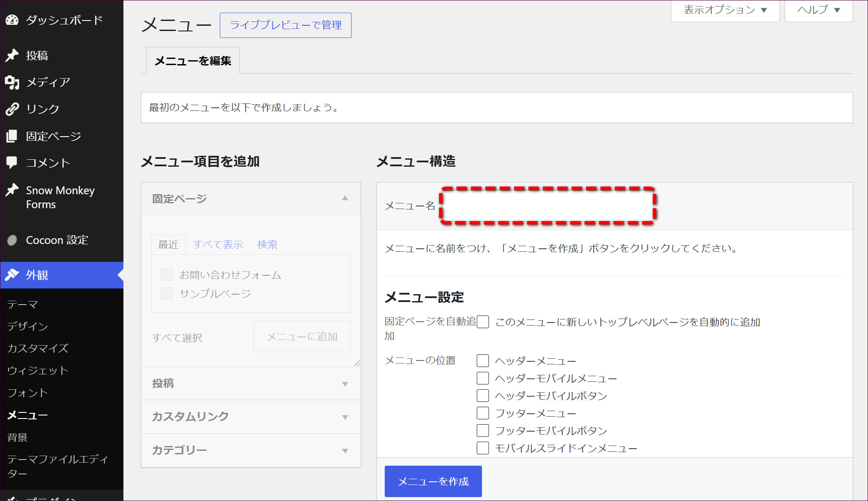Select the メニューを編集 tab
868x501 pixels.
click(193, 61)
